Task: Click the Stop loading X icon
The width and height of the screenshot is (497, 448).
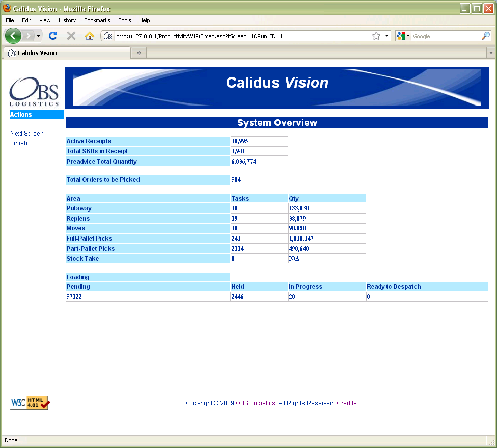Action: 71,36
